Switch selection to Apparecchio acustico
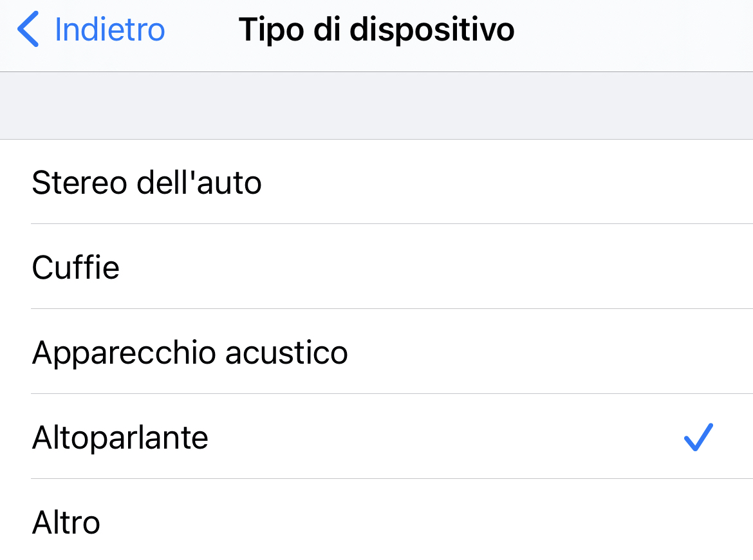The image size is (753, 560). click(189, 352)
